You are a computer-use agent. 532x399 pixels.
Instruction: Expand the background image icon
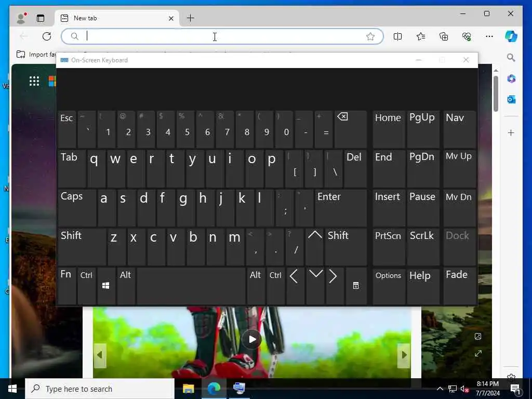[478, 353]
